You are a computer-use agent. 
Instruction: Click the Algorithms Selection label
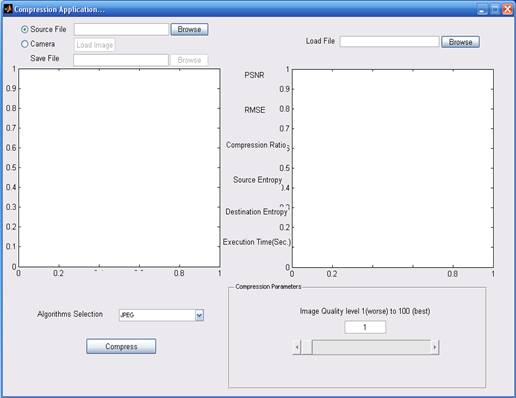pos(70,314)
